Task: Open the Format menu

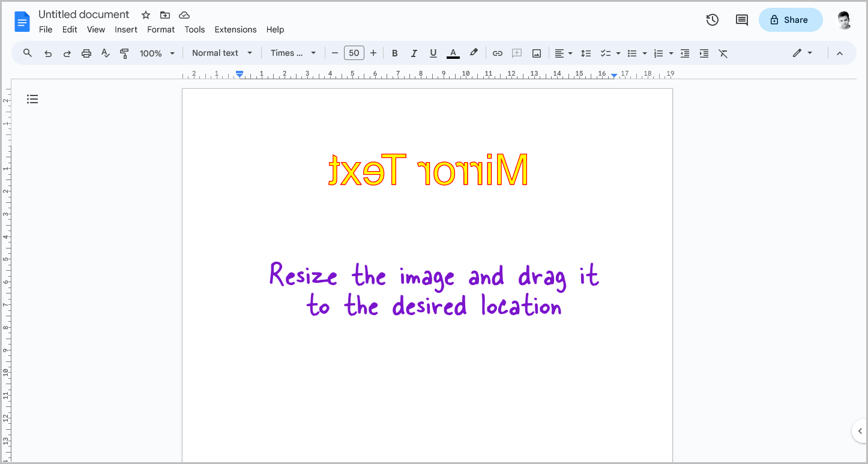Action: pyautogui.click(x=161, y=29)
